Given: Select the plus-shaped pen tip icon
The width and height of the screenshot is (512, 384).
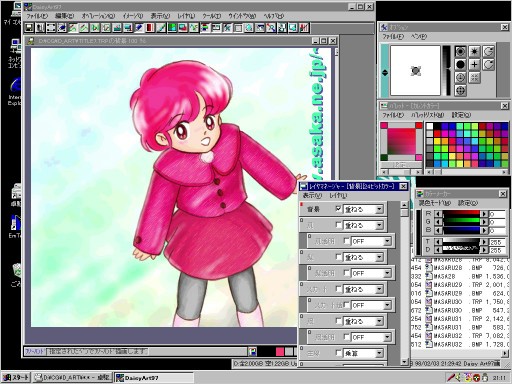Looking at the screenshot, I should [x=474, y=64].
